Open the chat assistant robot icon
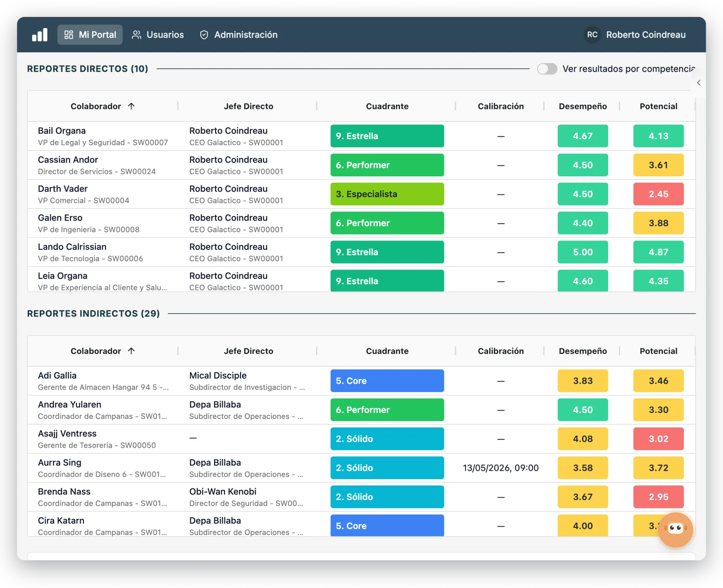The image size is (723, 588). [675, 529]
